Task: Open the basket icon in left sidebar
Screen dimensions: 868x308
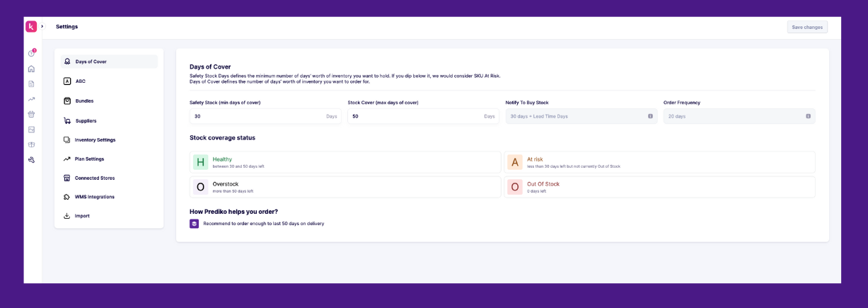Action: (31, 114)
